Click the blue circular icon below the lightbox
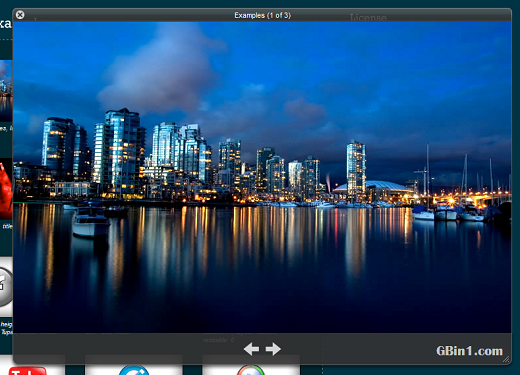 134,370
